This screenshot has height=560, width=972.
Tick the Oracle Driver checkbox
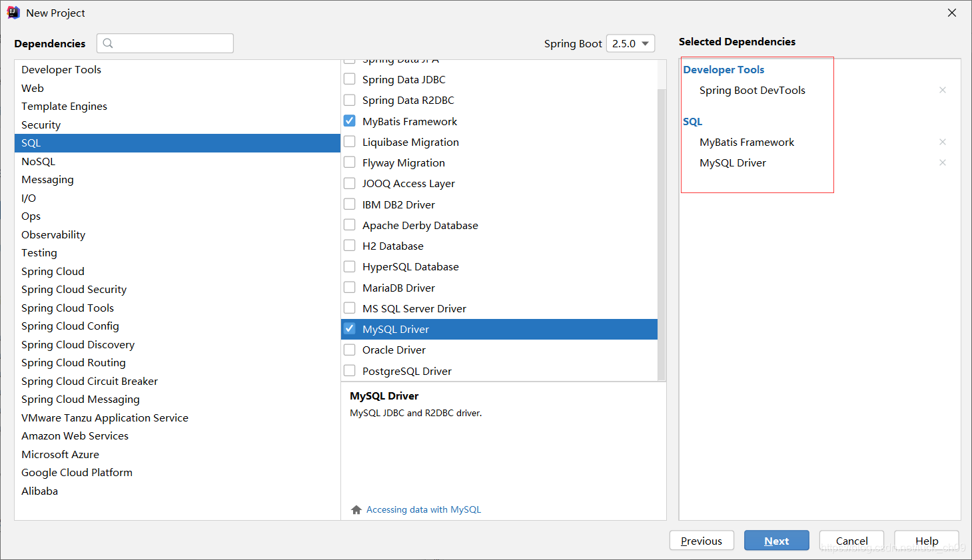349,350
